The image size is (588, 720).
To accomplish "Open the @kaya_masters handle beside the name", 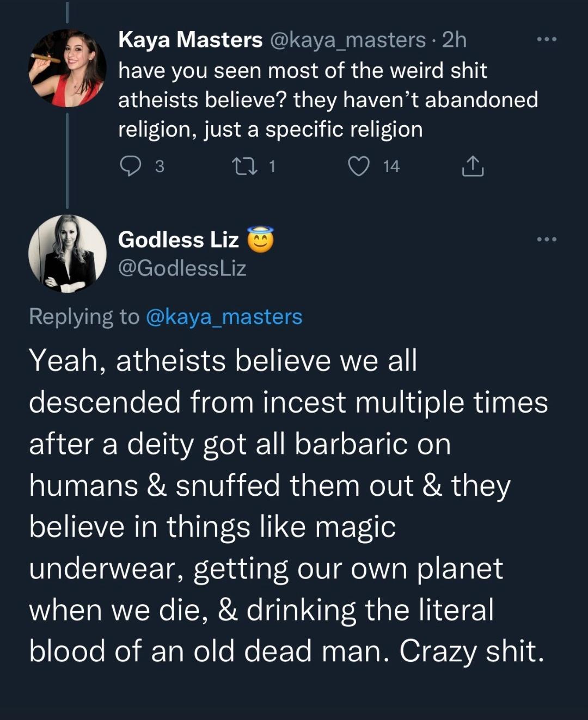I will 347,40.
